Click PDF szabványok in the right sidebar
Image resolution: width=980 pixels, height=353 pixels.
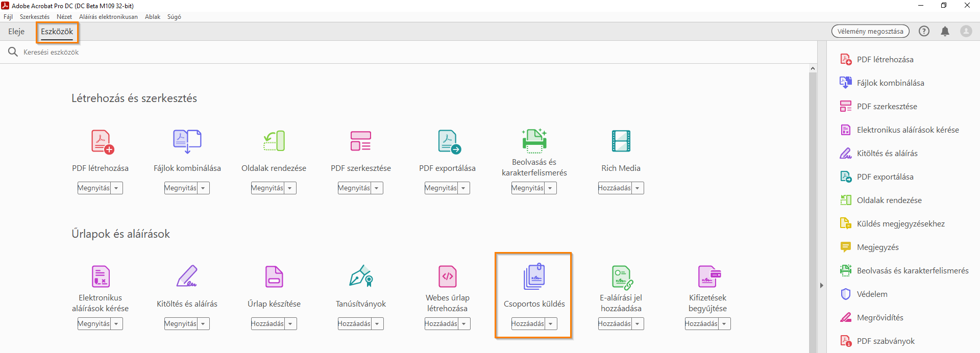(x=877, y=341)
